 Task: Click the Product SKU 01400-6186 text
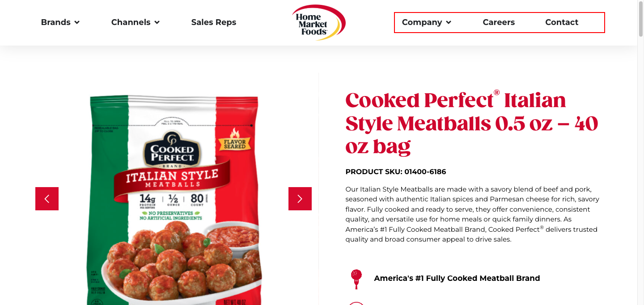click(x=396, y=172)
